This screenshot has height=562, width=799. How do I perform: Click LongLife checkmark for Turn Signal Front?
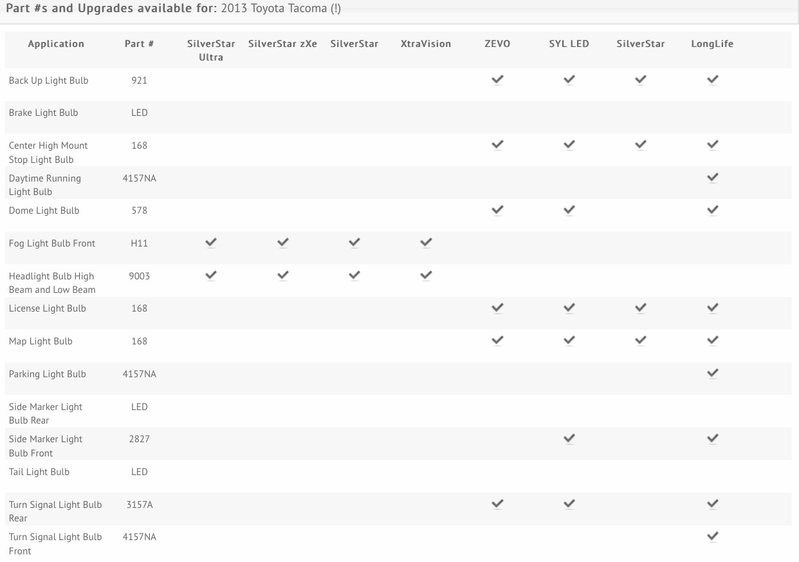(712, 536)
